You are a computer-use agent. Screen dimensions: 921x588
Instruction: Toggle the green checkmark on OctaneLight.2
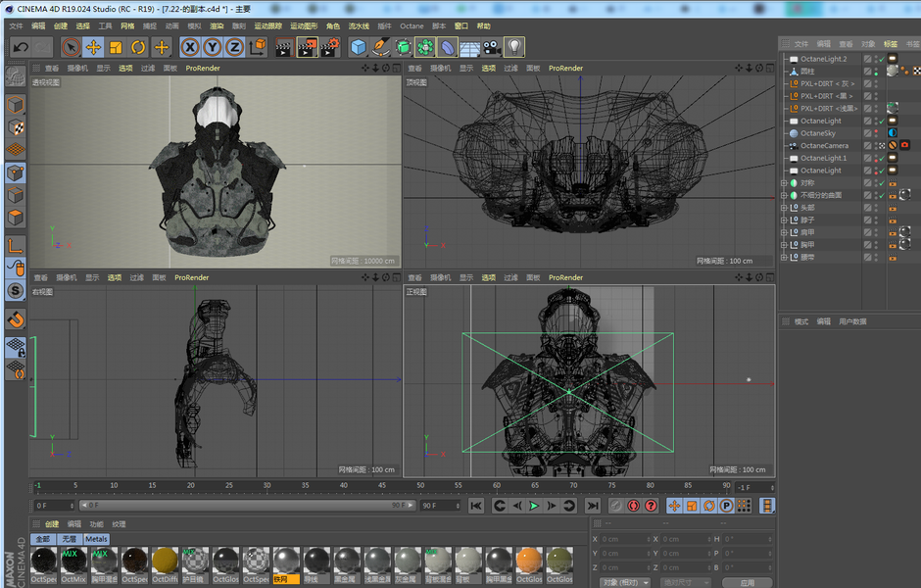(x=881, y=60)
